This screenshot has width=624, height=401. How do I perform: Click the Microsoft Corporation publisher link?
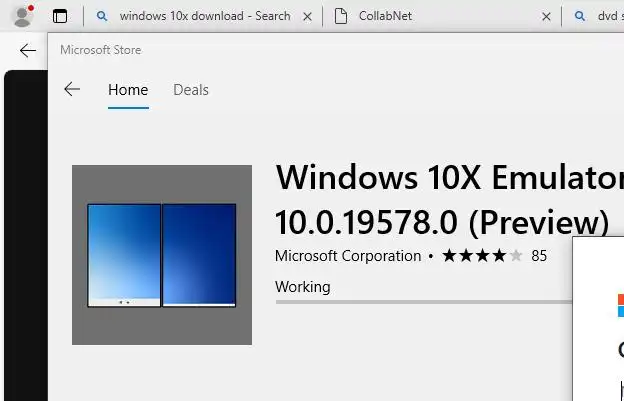pos(348,256)
